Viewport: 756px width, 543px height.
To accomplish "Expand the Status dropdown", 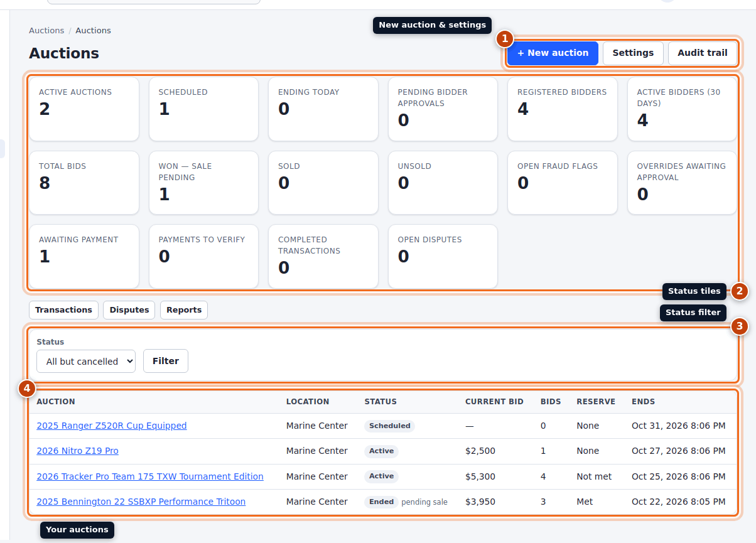I will coord(86,361).
